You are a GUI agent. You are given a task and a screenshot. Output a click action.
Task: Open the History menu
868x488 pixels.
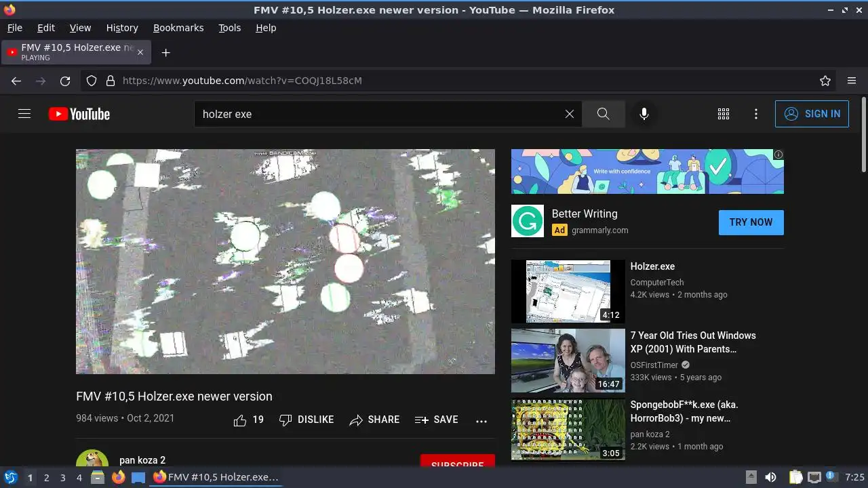[x=122, y=28]
